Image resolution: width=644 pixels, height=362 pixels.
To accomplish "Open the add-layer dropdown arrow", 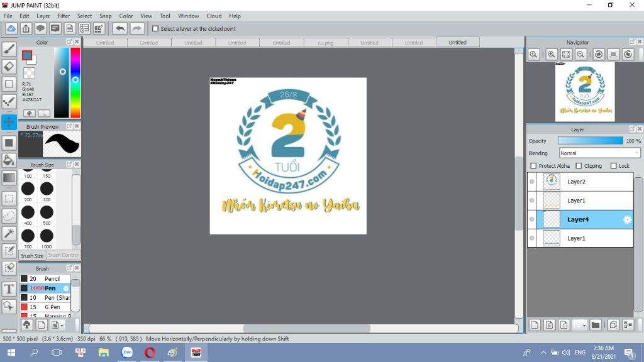I will click(584, 325).
